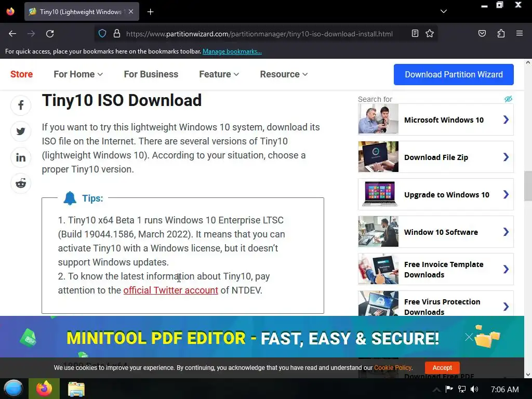Open Upgrade to Windows 10 chevron
Image resolution: width=532 pixels, height=399 pixels.
[x=506, y=194]
